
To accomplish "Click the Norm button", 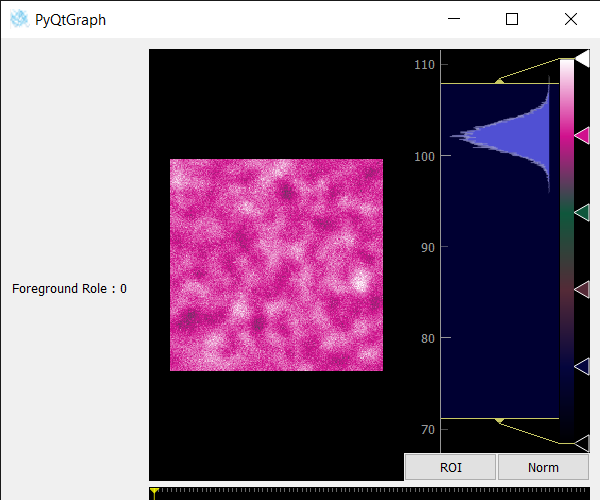I will [x=543, y=467].
